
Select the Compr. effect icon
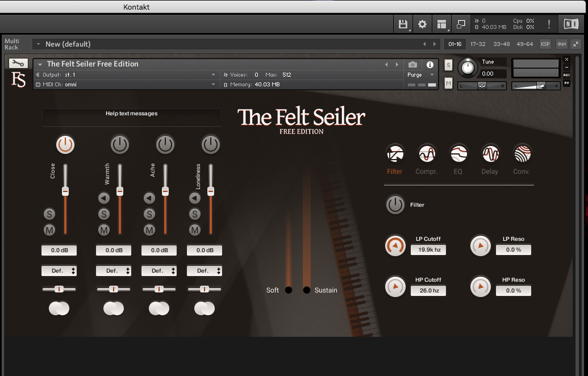coord(427,153)
